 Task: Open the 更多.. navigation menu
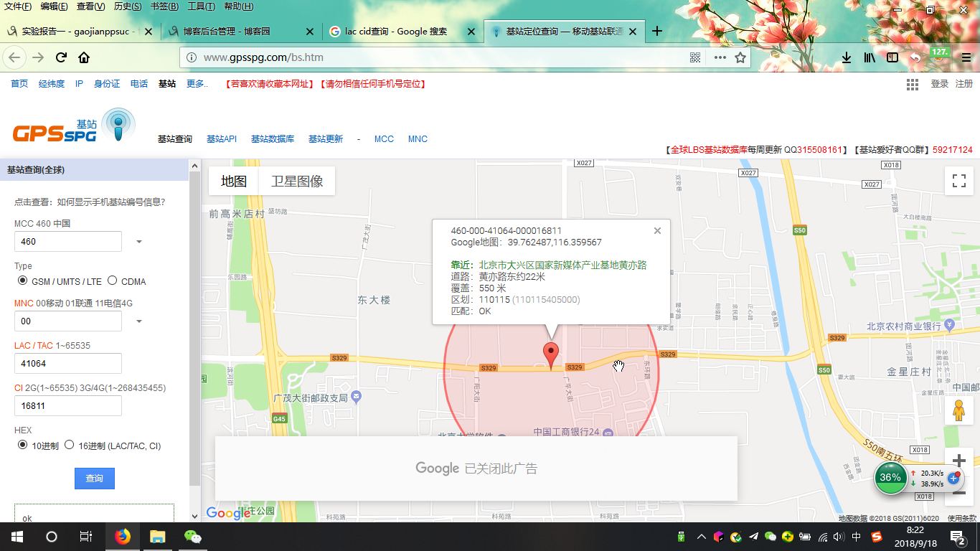point(197,84)
